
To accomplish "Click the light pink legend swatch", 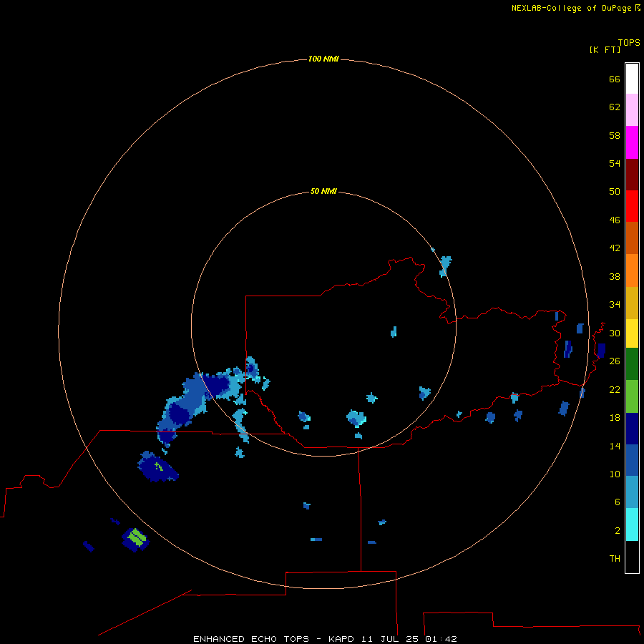I will 632,110.
